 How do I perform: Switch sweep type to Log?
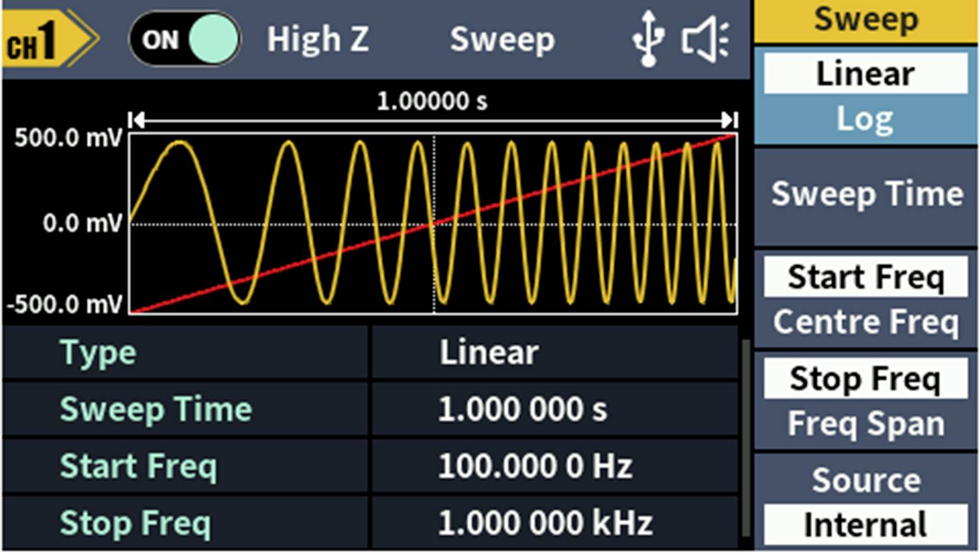865,117
